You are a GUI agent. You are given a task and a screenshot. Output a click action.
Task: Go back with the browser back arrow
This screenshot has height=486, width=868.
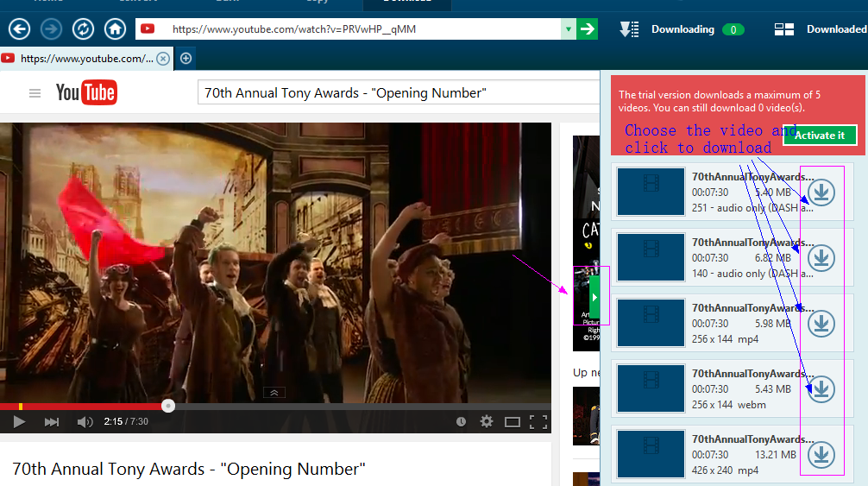(x=19, y=28)
